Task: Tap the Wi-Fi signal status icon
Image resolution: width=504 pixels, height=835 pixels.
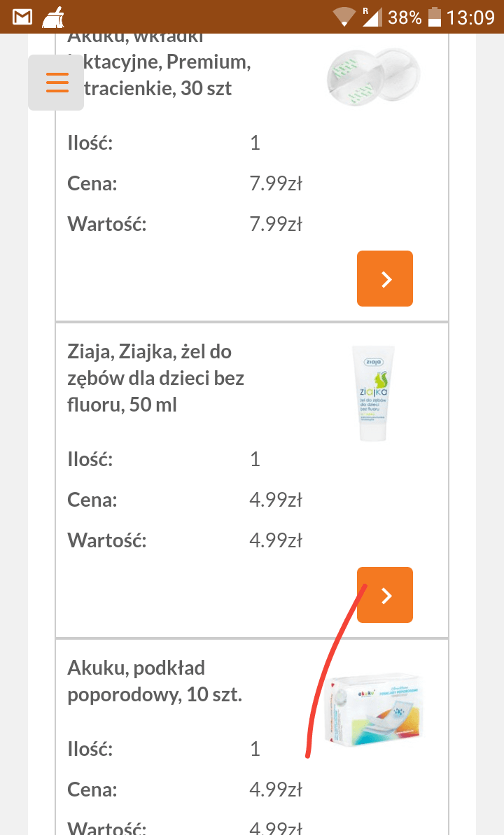Action: click(x=344, y=17)
